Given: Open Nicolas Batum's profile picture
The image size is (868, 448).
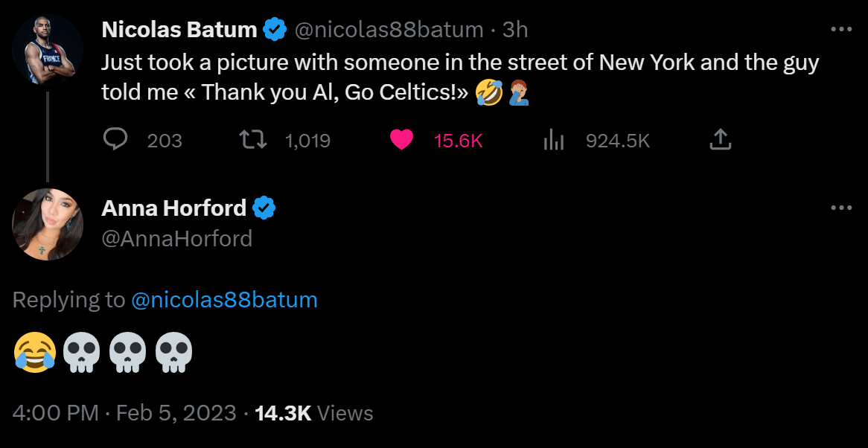Looking at the screenshot, I should point(48,51).
